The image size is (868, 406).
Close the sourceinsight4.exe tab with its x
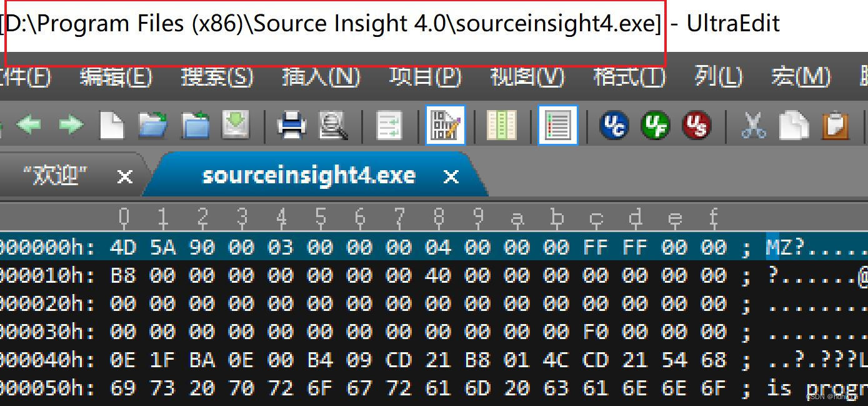(x=451, y=177)
